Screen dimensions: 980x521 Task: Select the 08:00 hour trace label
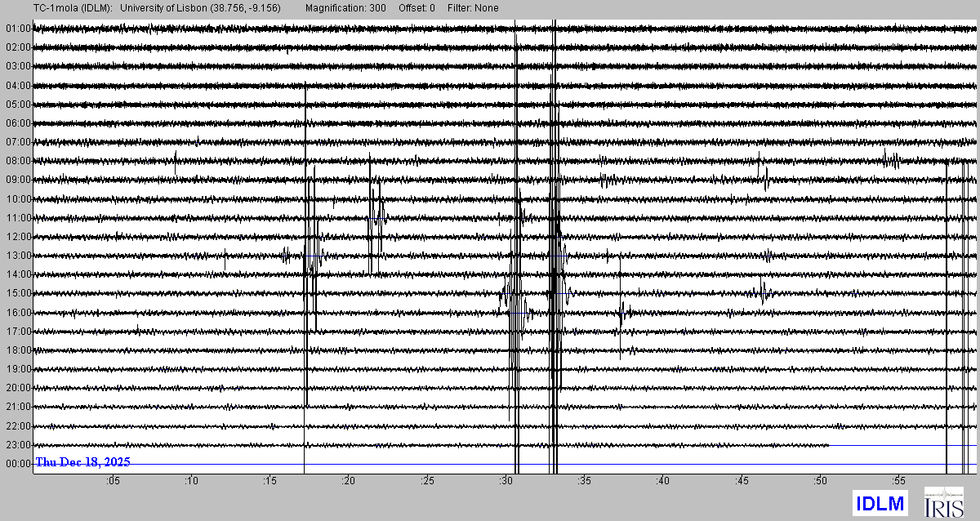tap(18, 161)
